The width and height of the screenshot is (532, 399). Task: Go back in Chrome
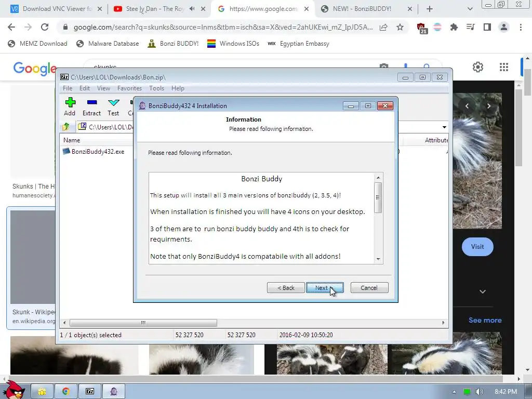coord(11,27)
